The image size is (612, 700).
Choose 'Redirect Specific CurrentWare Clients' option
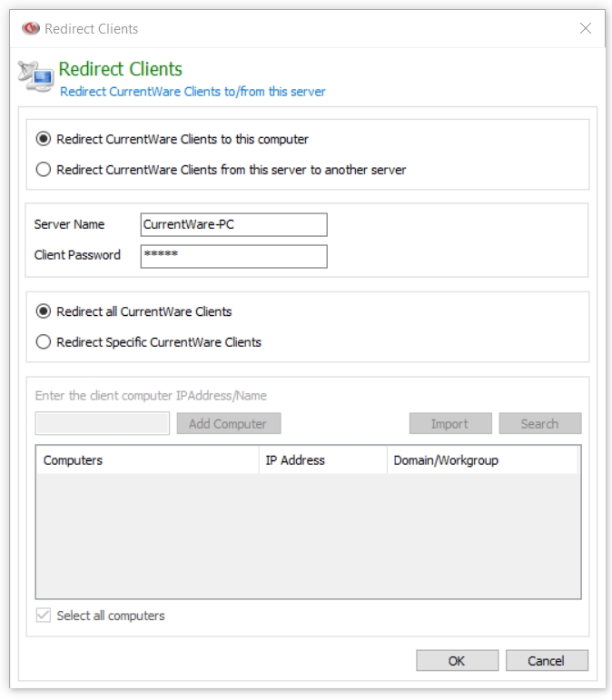pos(43,342)
